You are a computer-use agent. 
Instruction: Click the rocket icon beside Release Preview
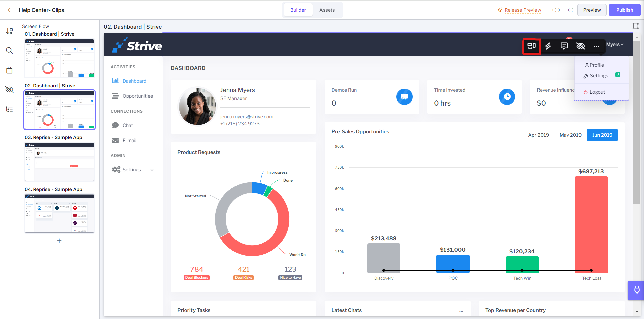click(x=500, y=10)
